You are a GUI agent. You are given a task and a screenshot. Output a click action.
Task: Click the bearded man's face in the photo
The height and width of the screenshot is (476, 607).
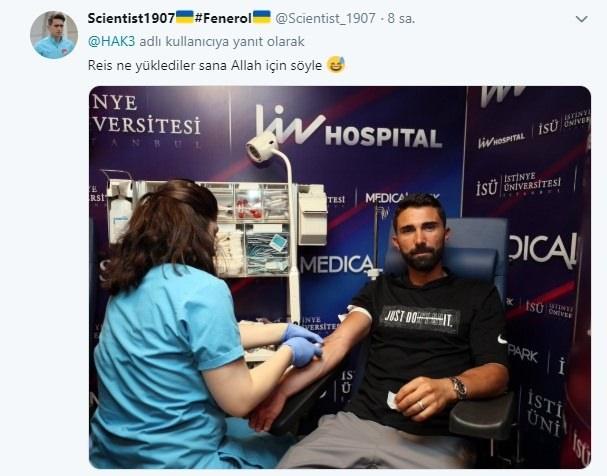tap(420, 238)
